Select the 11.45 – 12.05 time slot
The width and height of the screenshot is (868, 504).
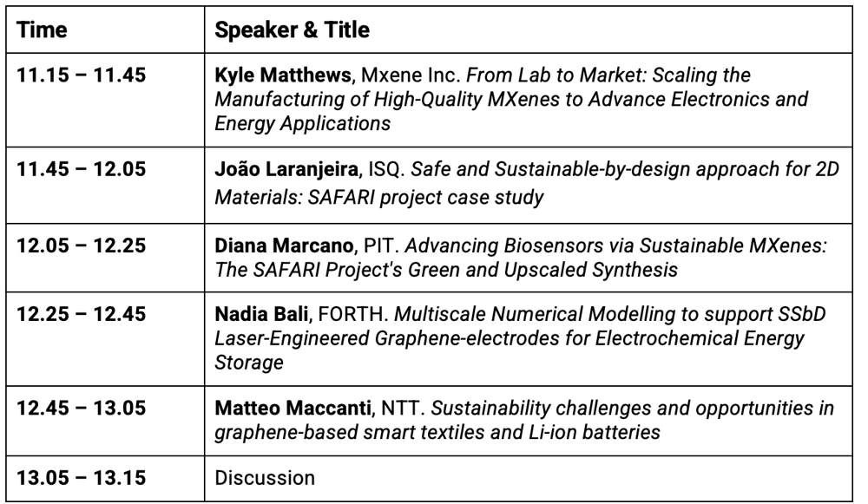point(82,170)
